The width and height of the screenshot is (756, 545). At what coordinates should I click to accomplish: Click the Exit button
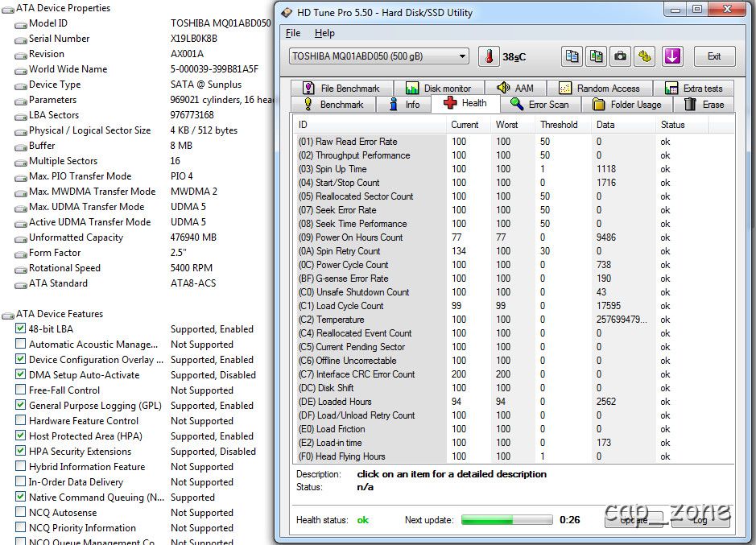(x=714, y=56)
